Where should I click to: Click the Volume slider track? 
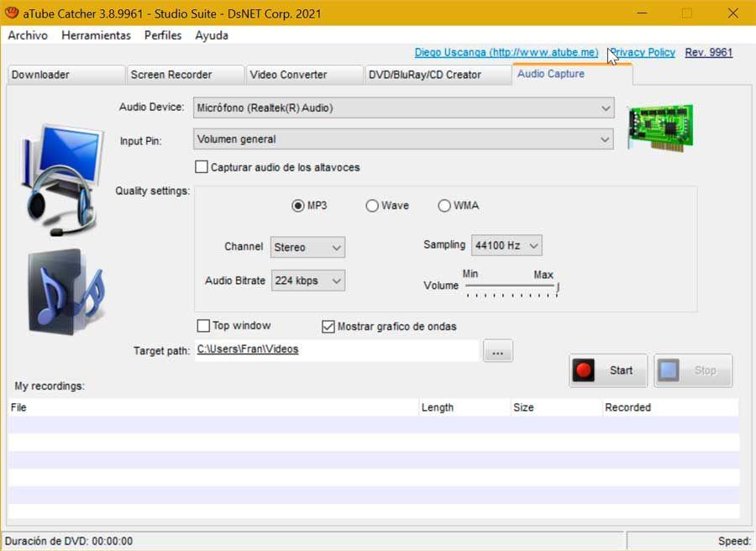click(511, 286)
